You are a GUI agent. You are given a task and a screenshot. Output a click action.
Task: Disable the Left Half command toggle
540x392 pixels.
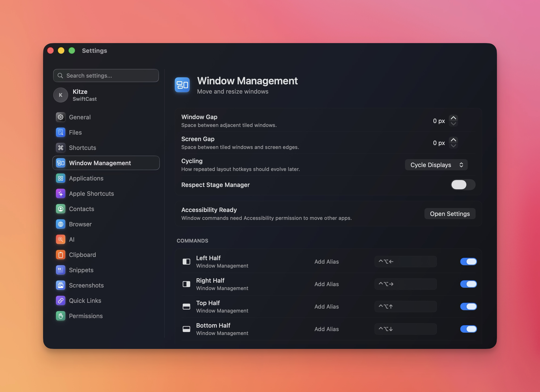pyautogui.click(x=468, y=262)
